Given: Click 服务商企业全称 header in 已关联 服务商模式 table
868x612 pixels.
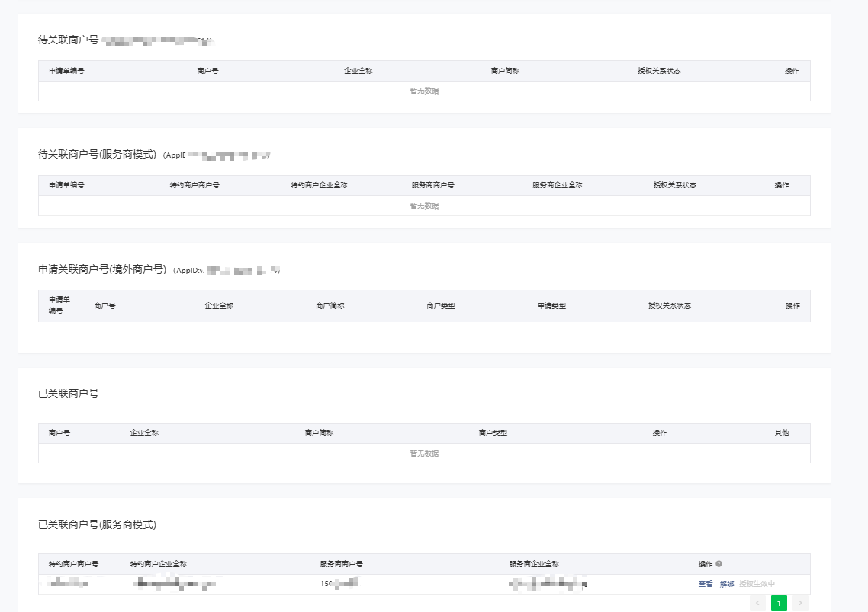Looking at the screenshot, I should pos(534,564).
